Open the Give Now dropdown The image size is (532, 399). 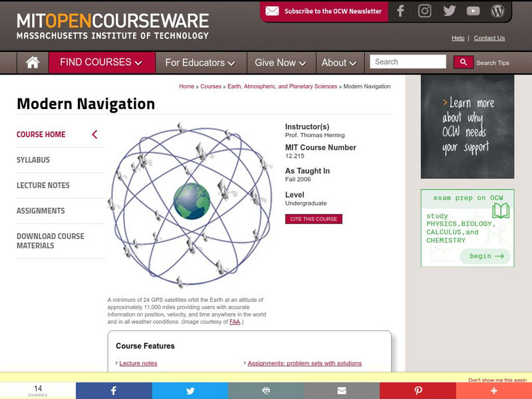[281, 63]
